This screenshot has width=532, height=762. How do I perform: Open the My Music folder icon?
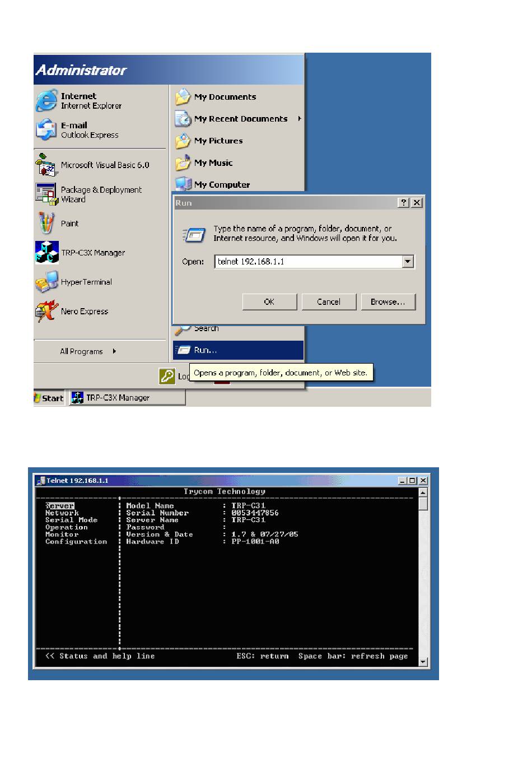coord(183,163)
